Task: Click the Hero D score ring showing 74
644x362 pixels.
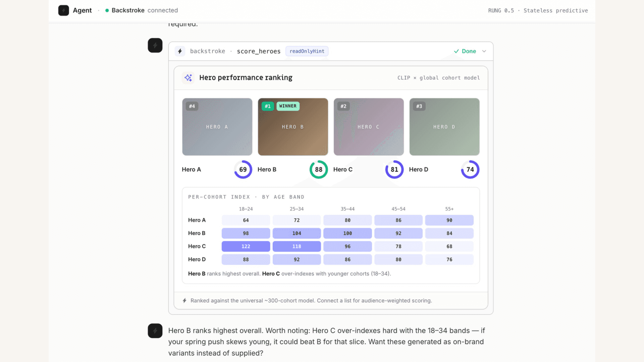Action: pyautogui.click(x=470, y=170)
